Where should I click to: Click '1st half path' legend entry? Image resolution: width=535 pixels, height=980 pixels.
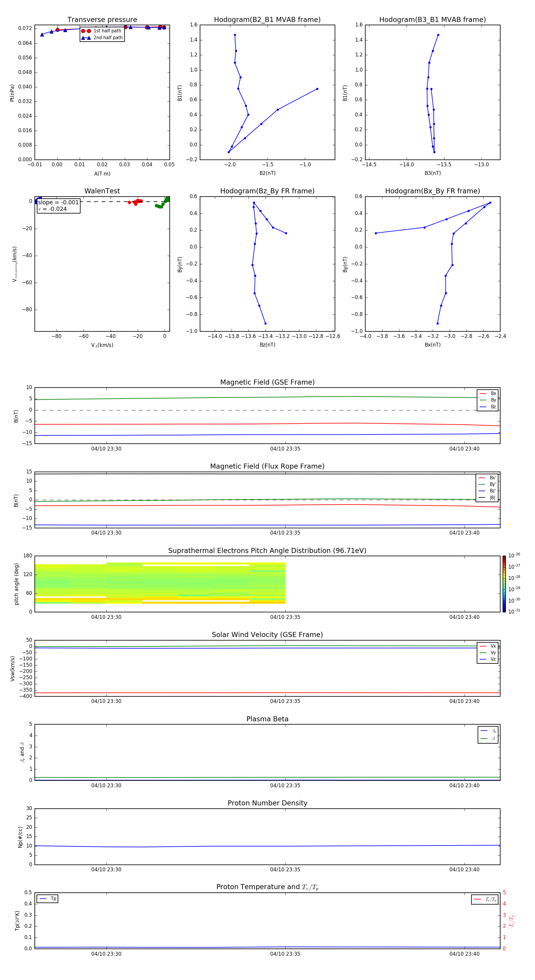(102, 31)
